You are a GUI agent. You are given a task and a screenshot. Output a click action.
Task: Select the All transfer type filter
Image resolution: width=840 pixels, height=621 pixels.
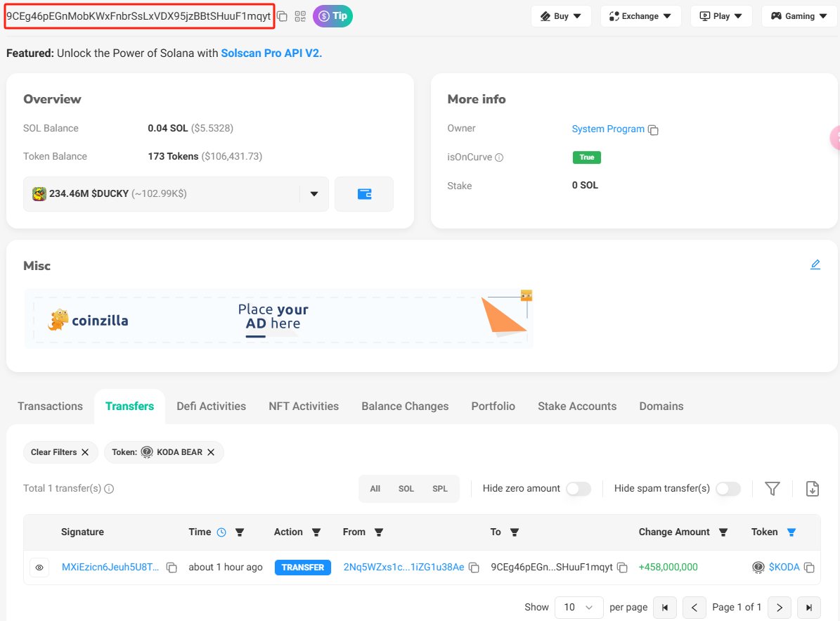[375, 489]
